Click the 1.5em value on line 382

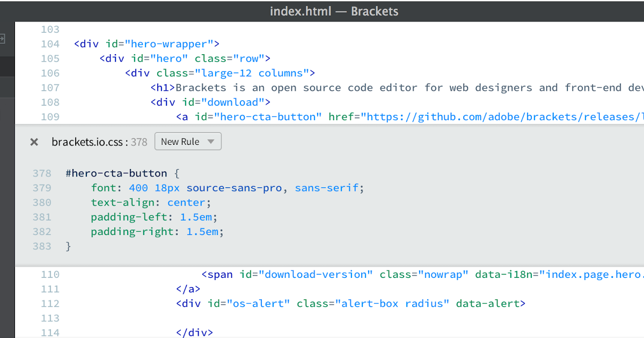pyautogui.click(x=202, y=231)
